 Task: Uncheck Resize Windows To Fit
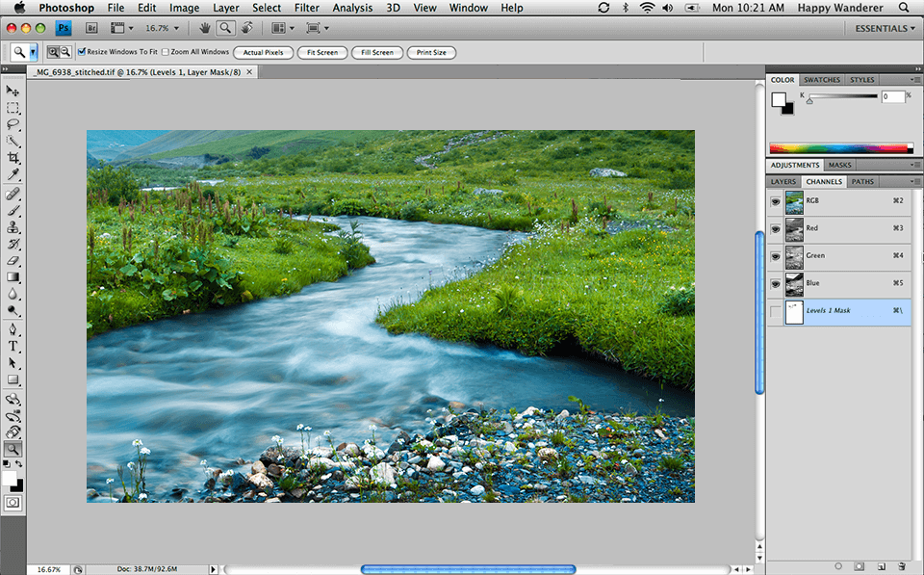[x=82, y=52]
